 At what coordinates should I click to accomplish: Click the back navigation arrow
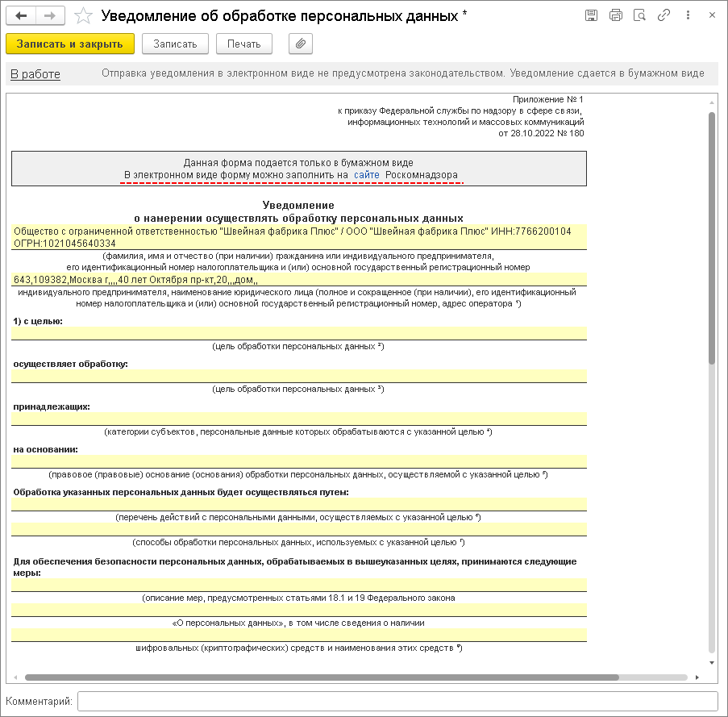click(x=21, y=16)
